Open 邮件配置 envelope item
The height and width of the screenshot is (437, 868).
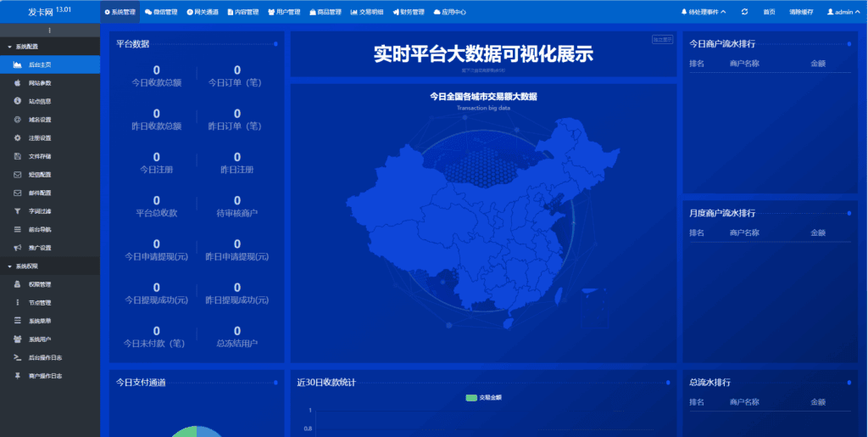(x=50, y=193)
